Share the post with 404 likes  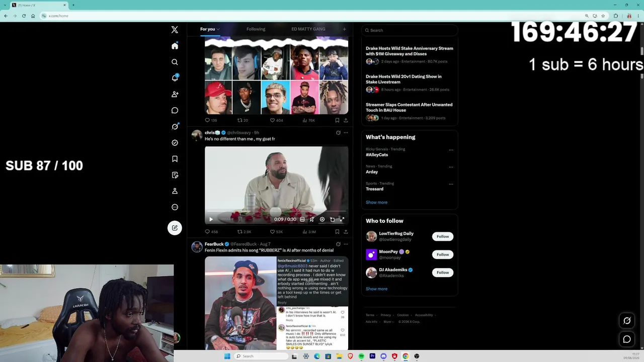click(x=346, y=120)
